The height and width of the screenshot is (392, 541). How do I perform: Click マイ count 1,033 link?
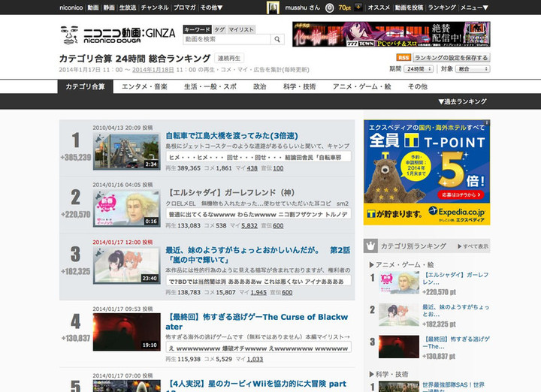click(255, 359)
